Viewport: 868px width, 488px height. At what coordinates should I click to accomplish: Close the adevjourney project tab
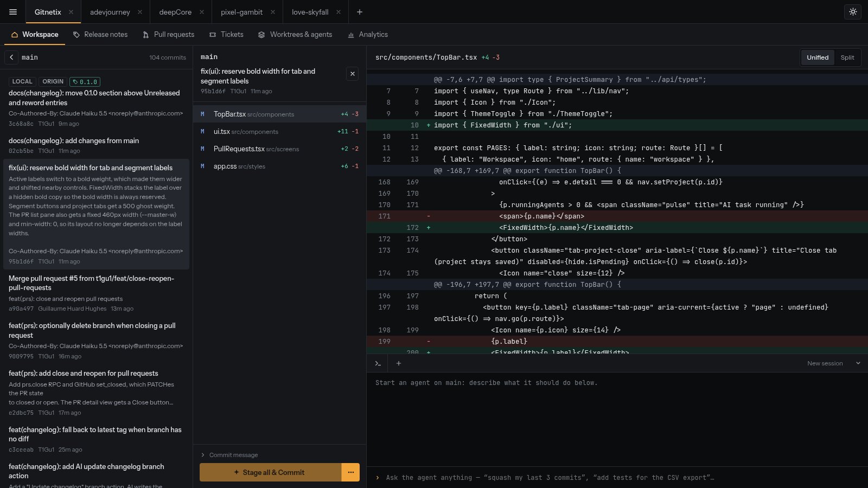140,12
